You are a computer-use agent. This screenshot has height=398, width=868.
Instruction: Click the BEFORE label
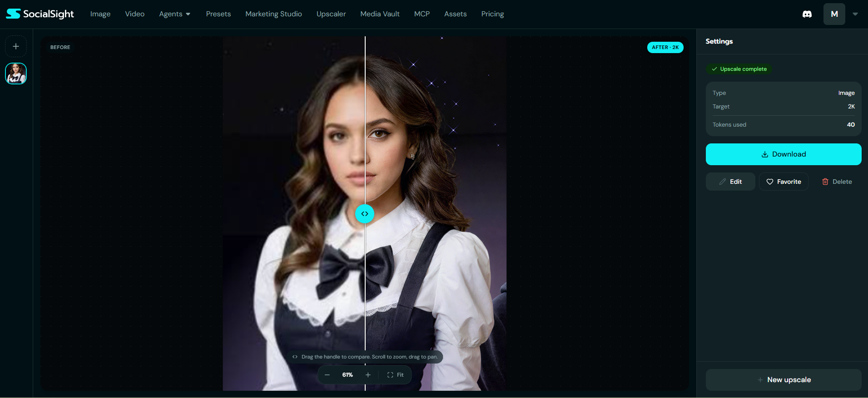(60, 47)
